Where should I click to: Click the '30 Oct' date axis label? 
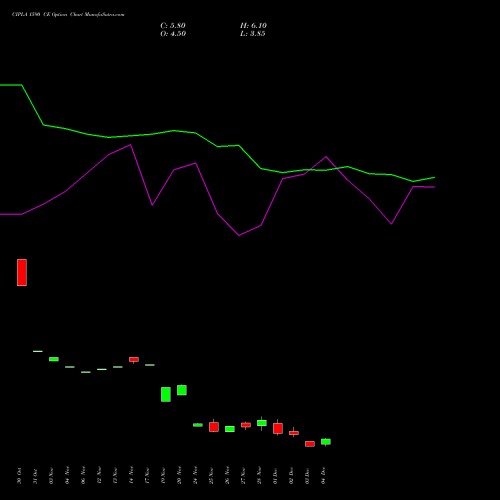19,476
